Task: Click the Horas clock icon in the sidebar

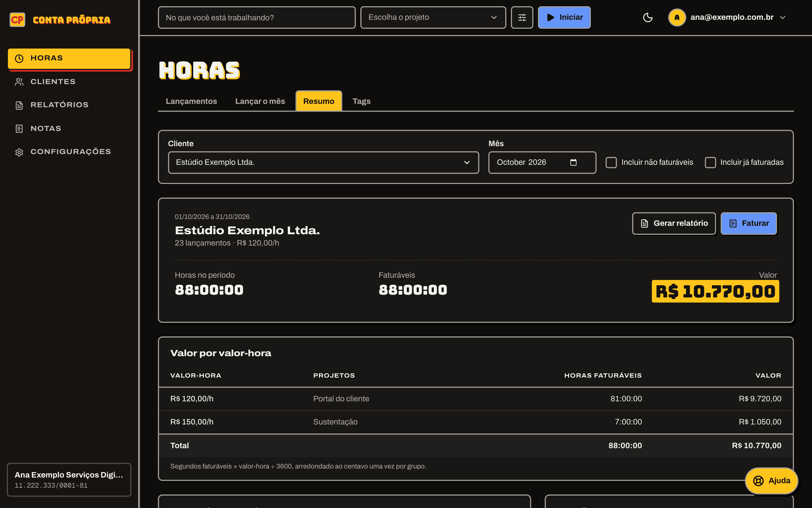Action: point(19,58)
